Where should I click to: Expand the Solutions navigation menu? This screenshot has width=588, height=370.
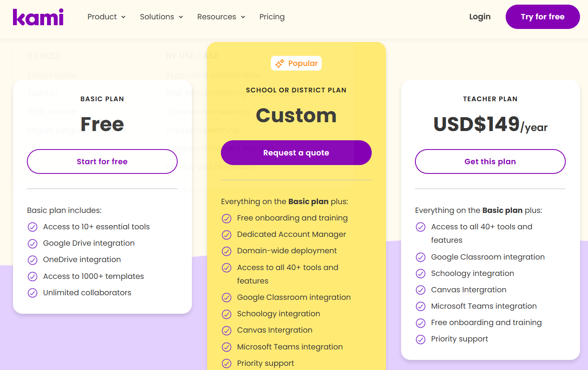pos(161,17)
